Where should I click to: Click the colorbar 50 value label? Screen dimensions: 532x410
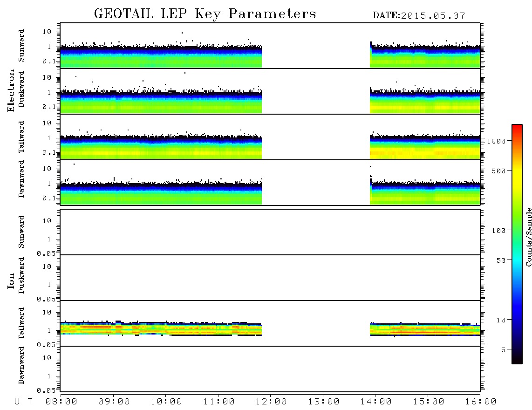(501, 260)
